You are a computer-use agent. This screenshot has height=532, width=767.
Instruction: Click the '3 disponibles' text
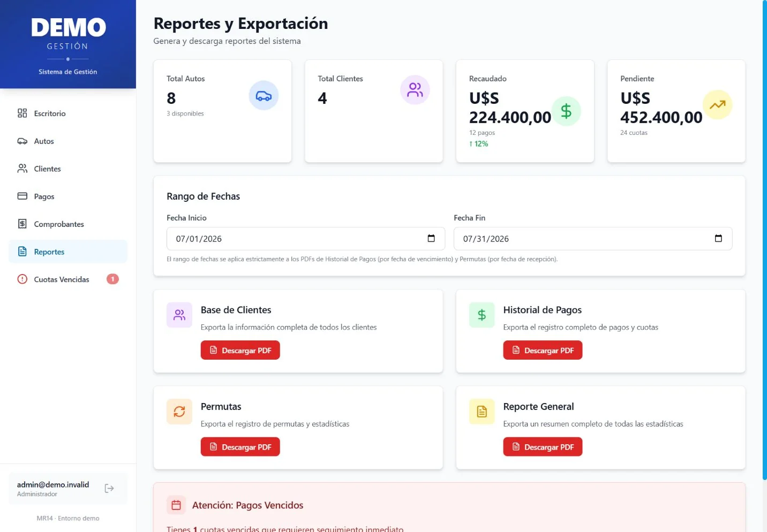coord(185,113)
